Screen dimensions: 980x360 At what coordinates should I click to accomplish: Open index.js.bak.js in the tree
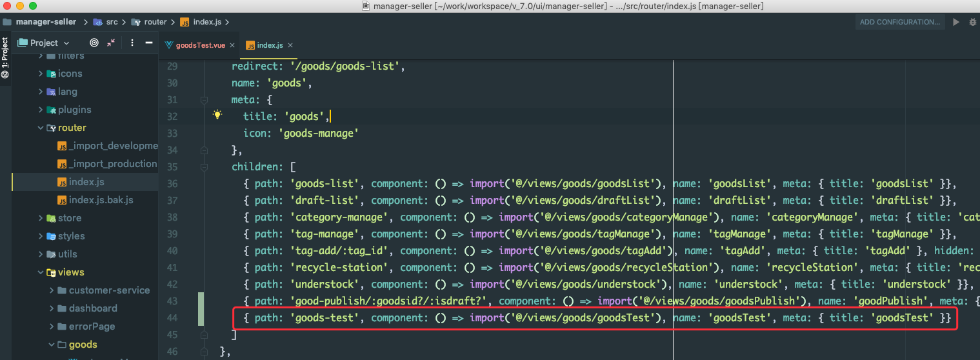[101, 200]
